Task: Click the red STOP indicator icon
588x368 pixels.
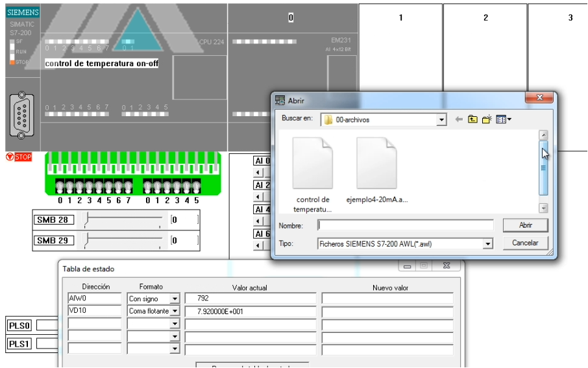Action: tap(19, 157)
